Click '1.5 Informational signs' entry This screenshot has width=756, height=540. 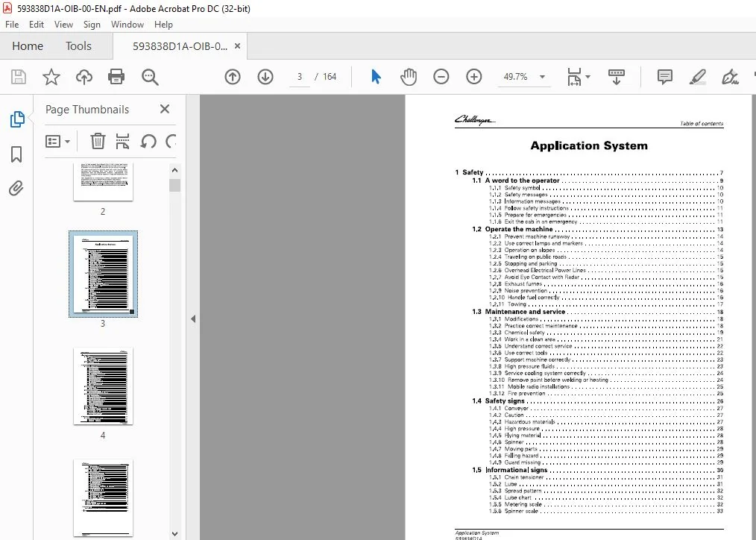pos(597,470)
